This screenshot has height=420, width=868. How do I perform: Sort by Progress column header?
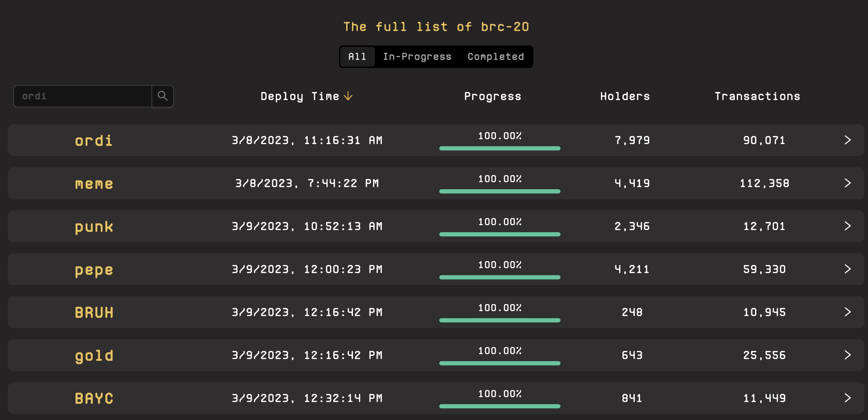[492, 97]
